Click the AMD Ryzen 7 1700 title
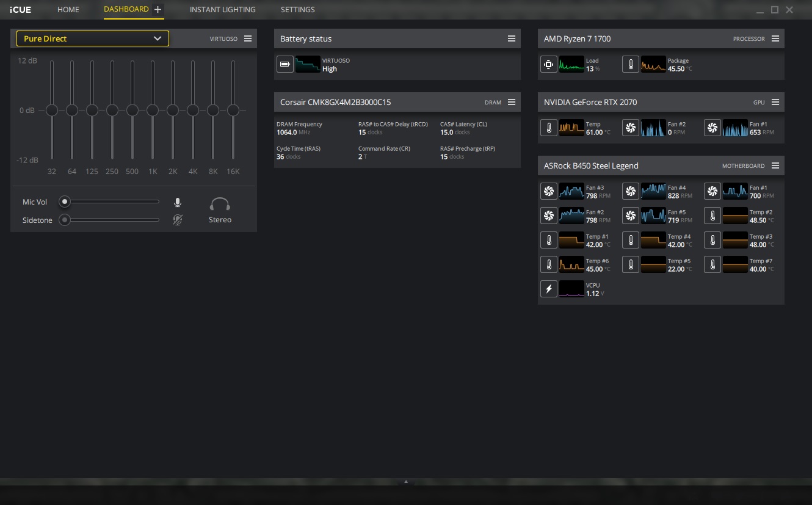The image size is (812, 505). 578,38
